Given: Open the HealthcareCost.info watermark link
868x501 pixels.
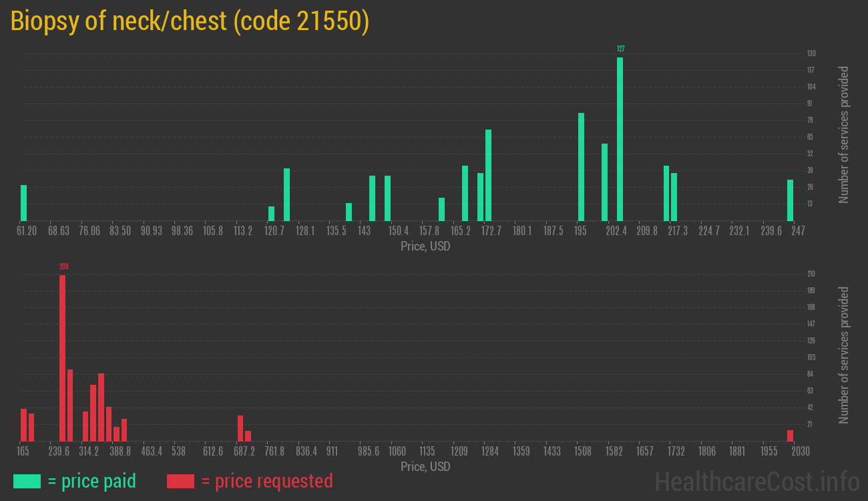Looking at the screenshot, I should [x=756, y=480].
